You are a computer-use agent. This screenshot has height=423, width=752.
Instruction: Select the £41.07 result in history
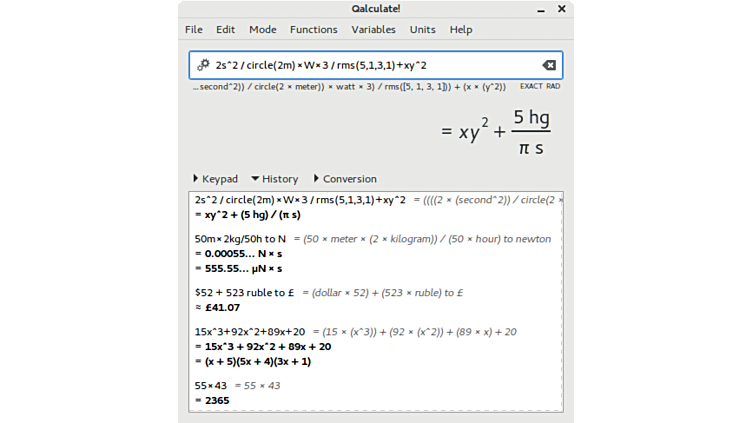click(222, 308)
